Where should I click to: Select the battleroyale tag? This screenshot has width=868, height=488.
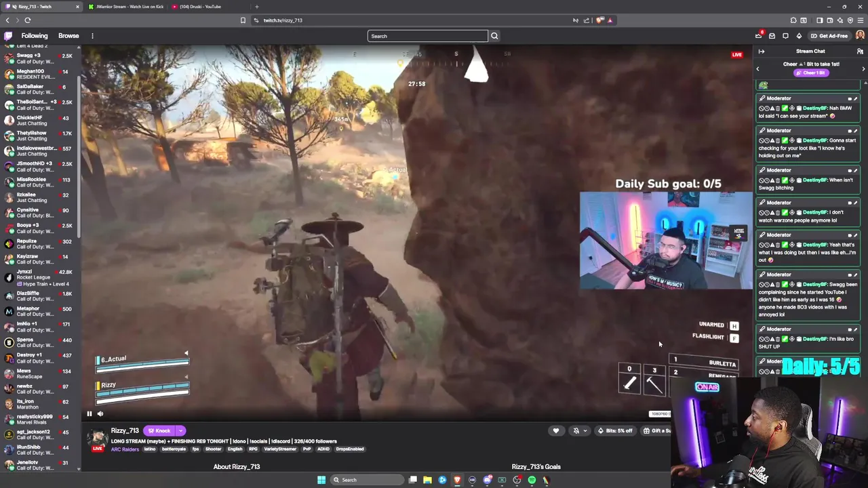tap(174, 449)
